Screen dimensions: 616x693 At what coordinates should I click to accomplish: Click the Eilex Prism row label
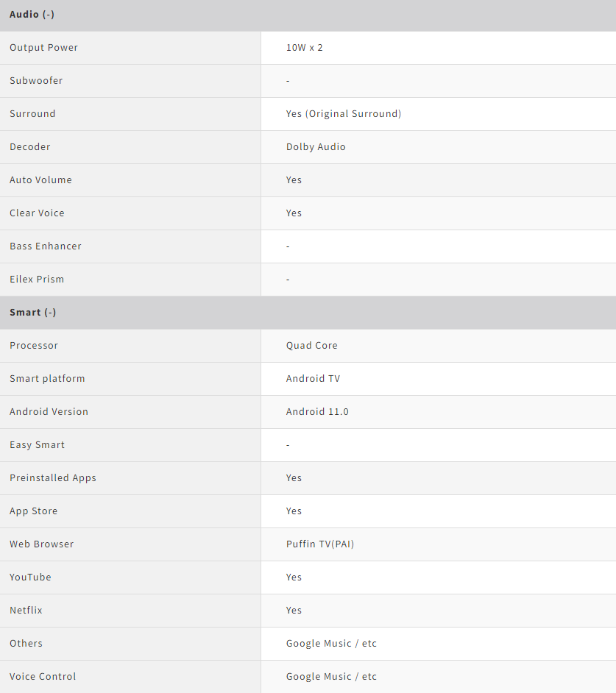tap(37, 280)
